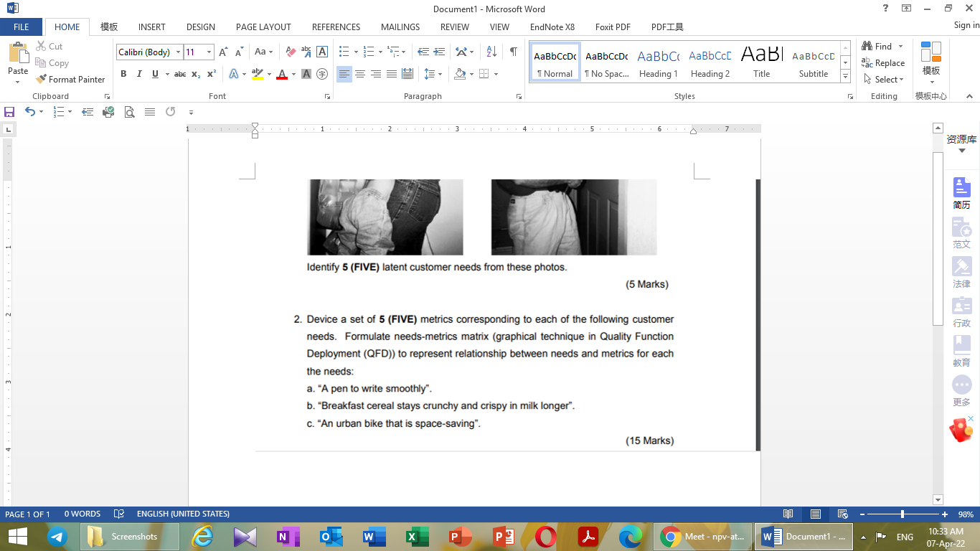Enable Italic formatting
980x551 pixels.
coord(138,74)
